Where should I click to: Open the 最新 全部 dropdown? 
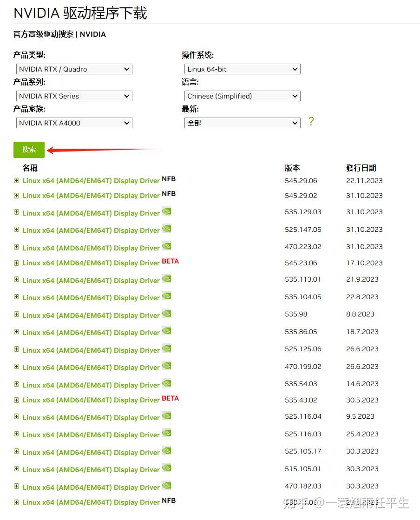243,123
